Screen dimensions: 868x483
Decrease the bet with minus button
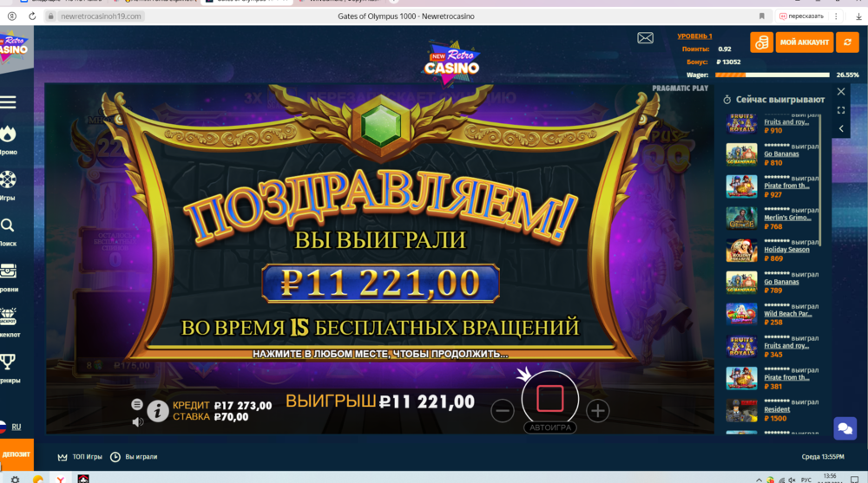click(502, 410)
